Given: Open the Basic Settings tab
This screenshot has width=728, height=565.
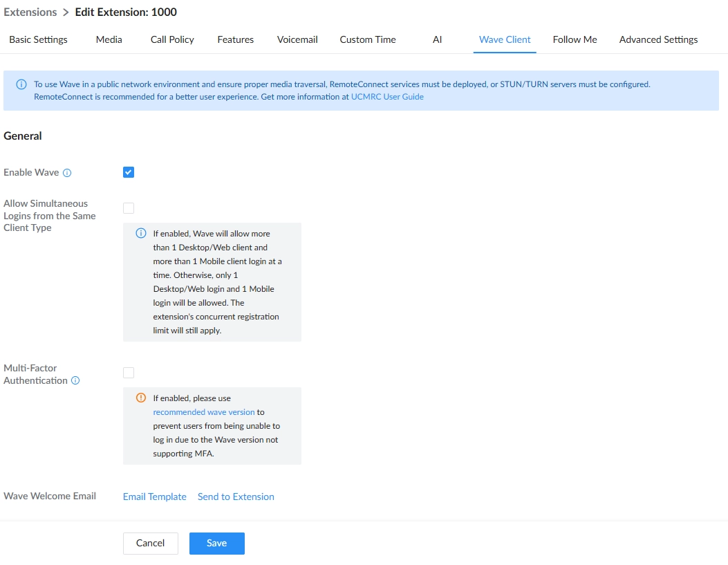Looking at the screenshot, I should coord(38,39).
